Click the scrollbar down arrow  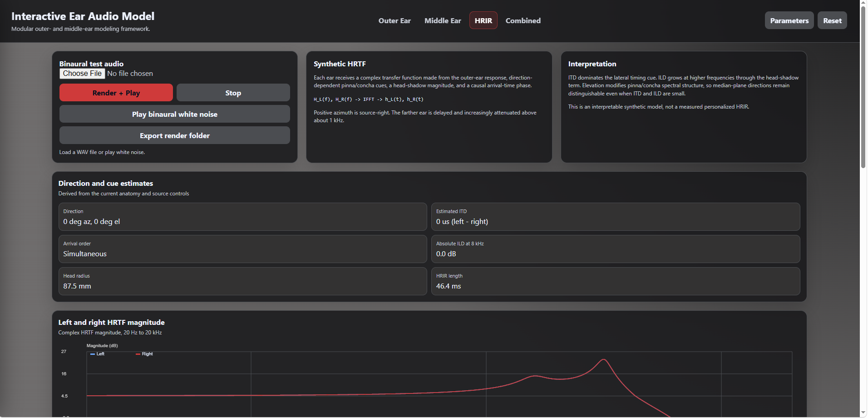pos(863,413)
